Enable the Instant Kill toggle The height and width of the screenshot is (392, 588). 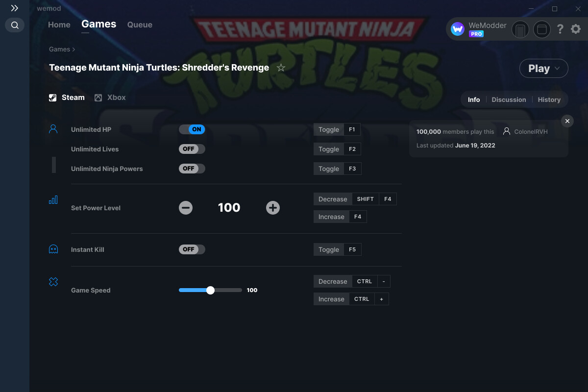pyautogui.click(x=192, y=249)
